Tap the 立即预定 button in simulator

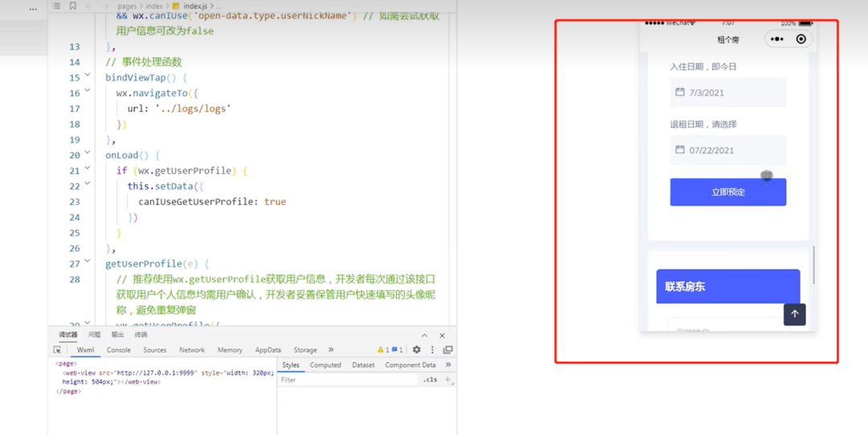728,191
